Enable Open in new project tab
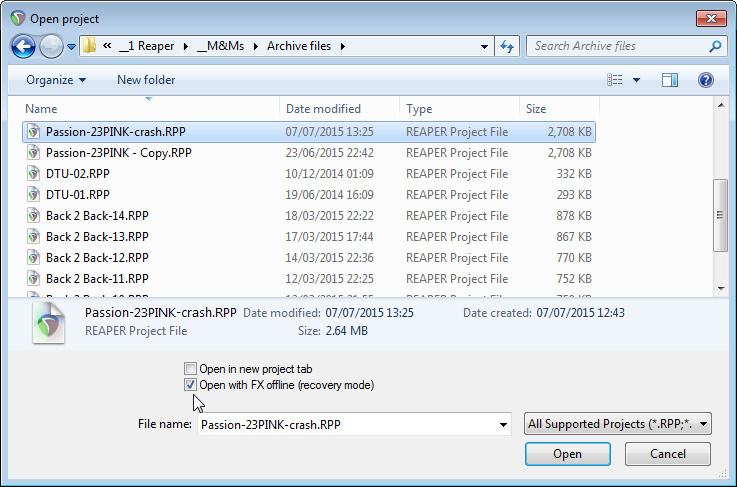This screenshot has width=737, height=487. pyautogui.click(x=191, y=369)
